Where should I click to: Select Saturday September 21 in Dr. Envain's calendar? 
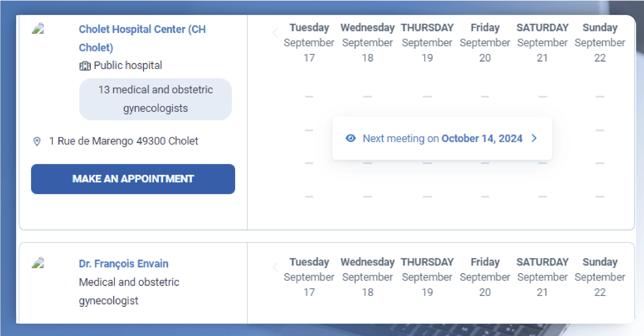click(542, 277)
